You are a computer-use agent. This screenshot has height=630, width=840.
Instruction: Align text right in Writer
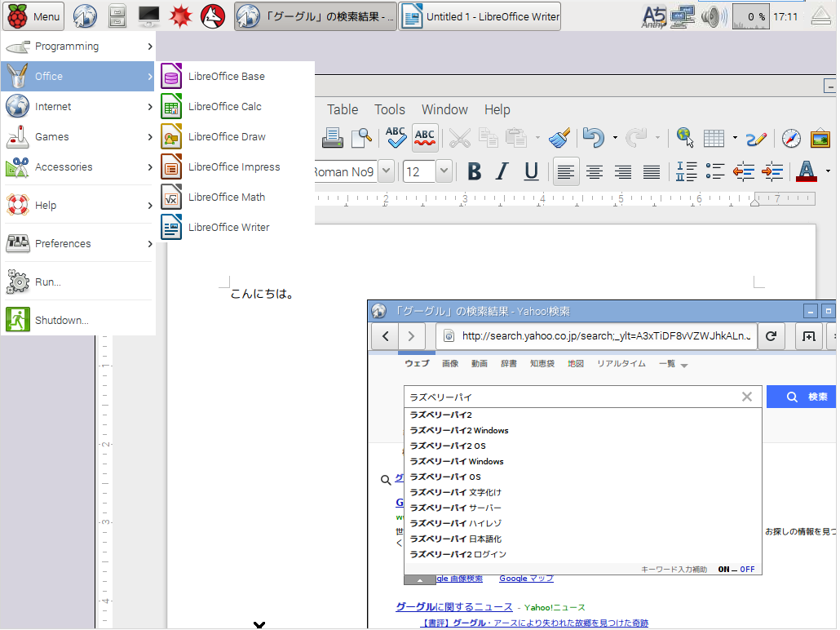tap(622, 171)
